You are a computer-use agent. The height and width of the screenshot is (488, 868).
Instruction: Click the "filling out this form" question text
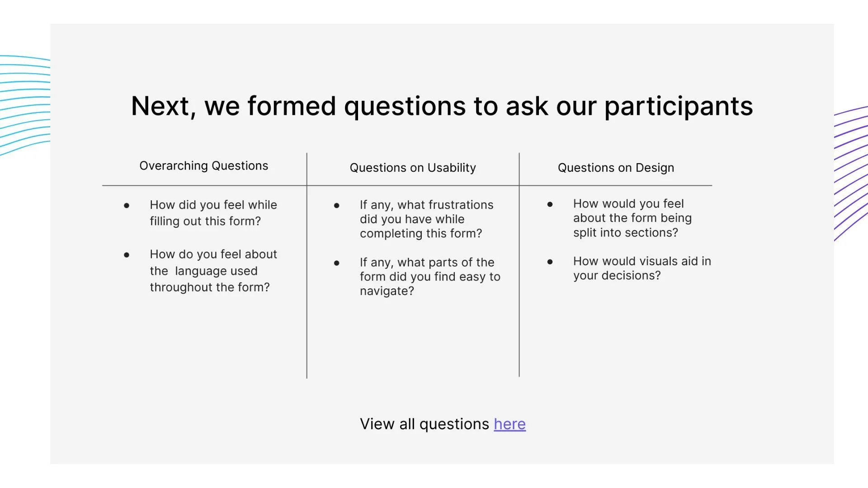tap(213, 213)
